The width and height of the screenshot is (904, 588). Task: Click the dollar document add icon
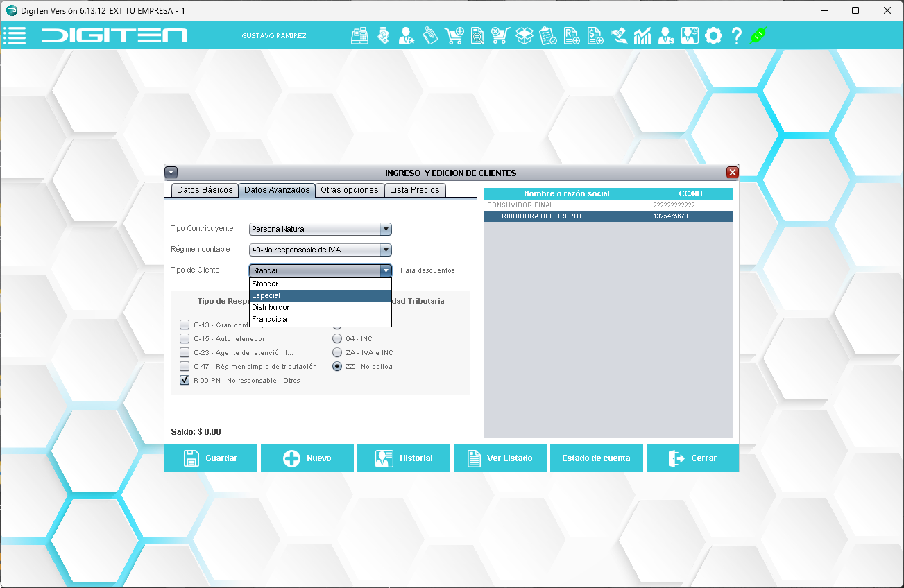click(595, 35)
